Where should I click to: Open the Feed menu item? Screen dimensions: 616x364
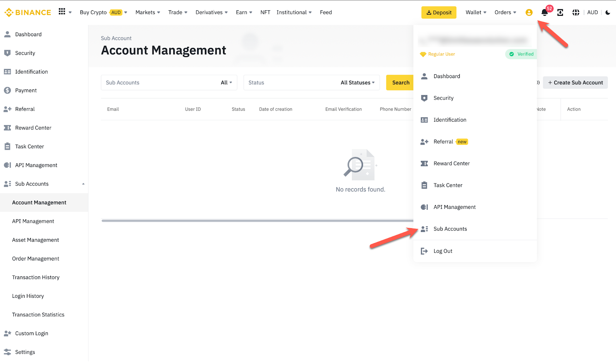(326, 12)
